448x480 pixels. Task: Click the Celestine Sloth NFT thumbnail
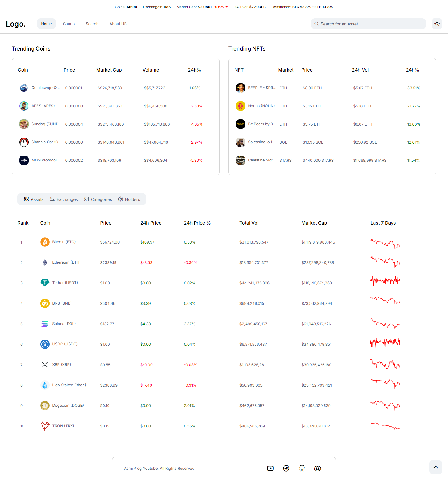tap(241, 160)
